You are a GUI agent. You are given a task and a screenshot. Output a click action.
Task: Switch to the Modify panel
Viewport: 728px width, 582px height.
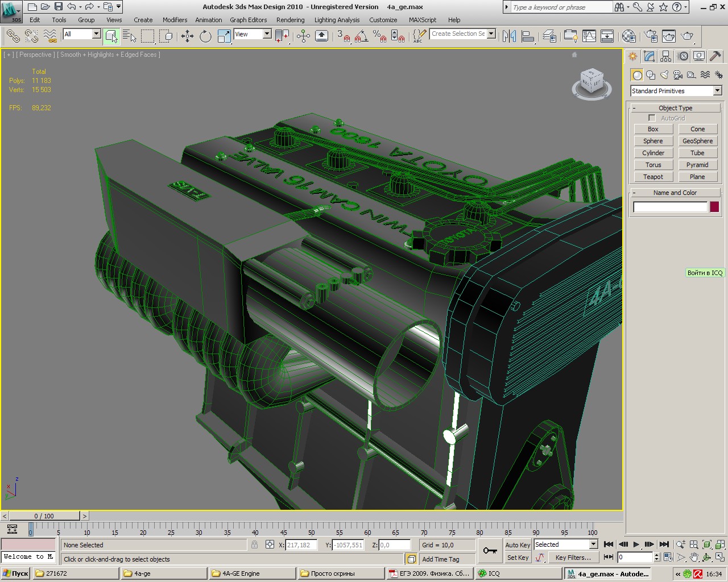[650, 56]
